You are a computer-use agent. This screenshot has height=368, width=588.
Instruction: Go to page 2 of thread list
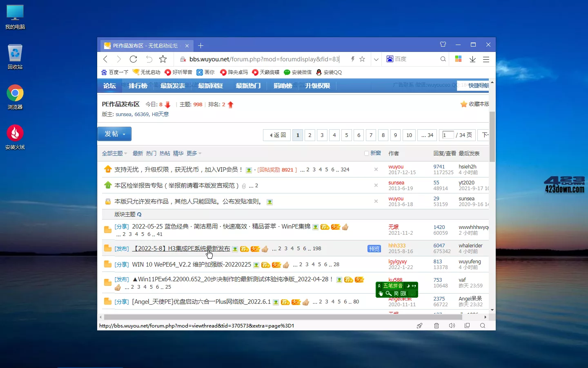coord(310,135)
